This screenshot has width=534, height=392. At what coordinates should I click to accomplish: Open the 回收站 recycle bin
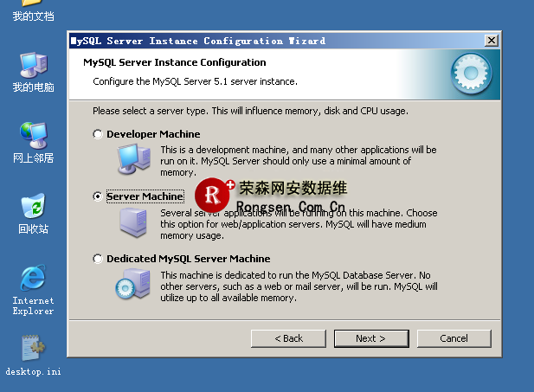click(33, 208)
